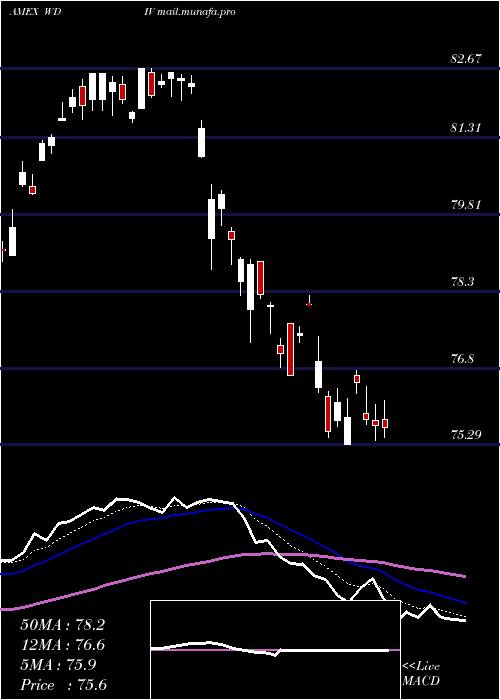Click the 75.29 price level label
The width and height of the screenshot is (500, 700).
pos(466,434)
